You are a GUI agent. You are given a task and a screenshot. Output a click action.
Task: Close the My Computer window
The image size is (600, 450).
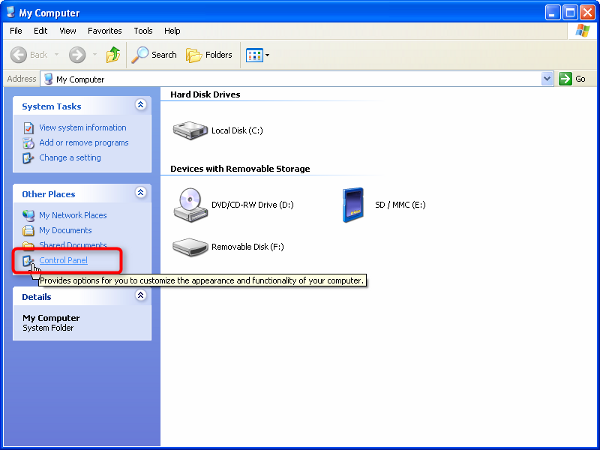(x=587, y=13)
